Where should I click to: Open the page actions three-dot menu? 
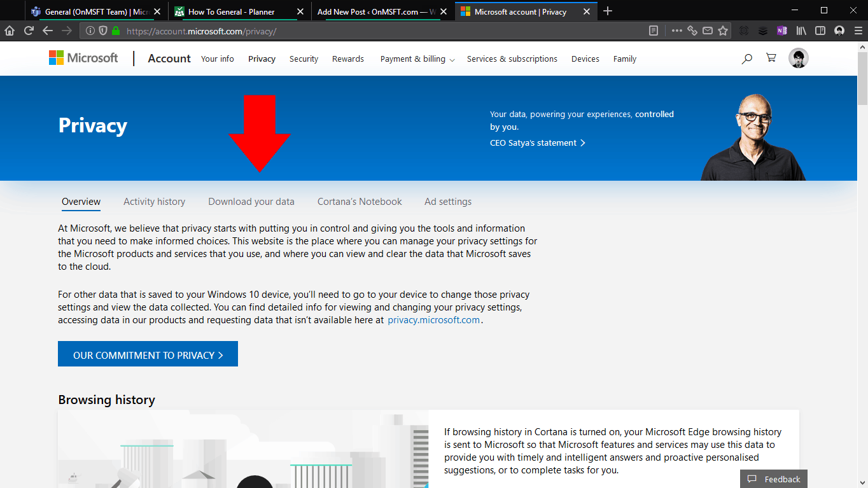pos(676,31)
